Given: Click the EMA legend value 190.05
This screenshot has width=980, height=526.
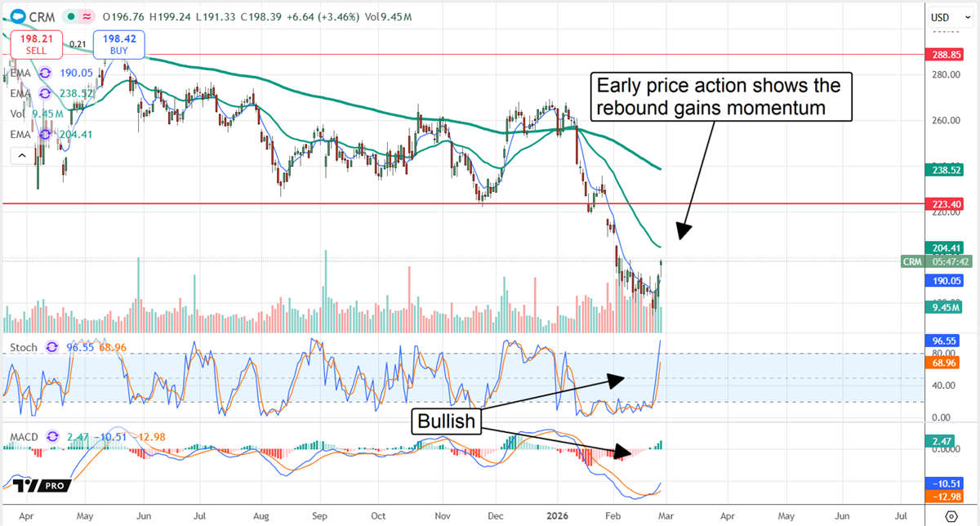Looking at the screenshot, I should tap(78, 72).
